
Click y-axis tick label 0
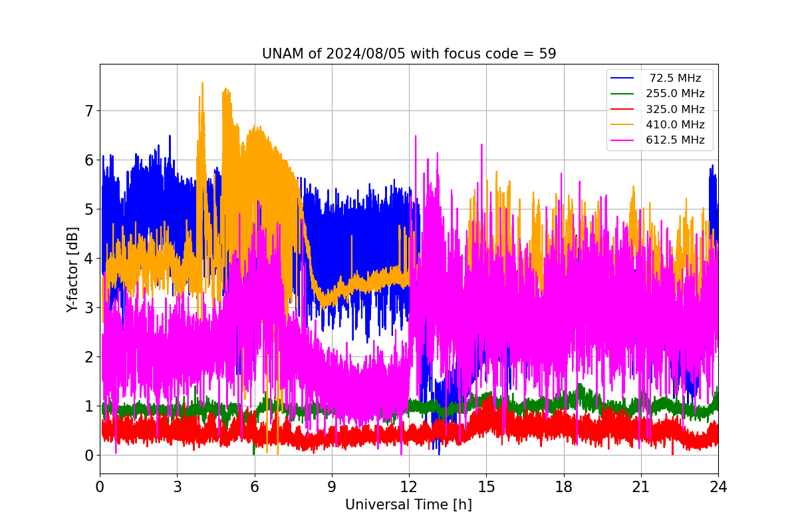[88, 455]
